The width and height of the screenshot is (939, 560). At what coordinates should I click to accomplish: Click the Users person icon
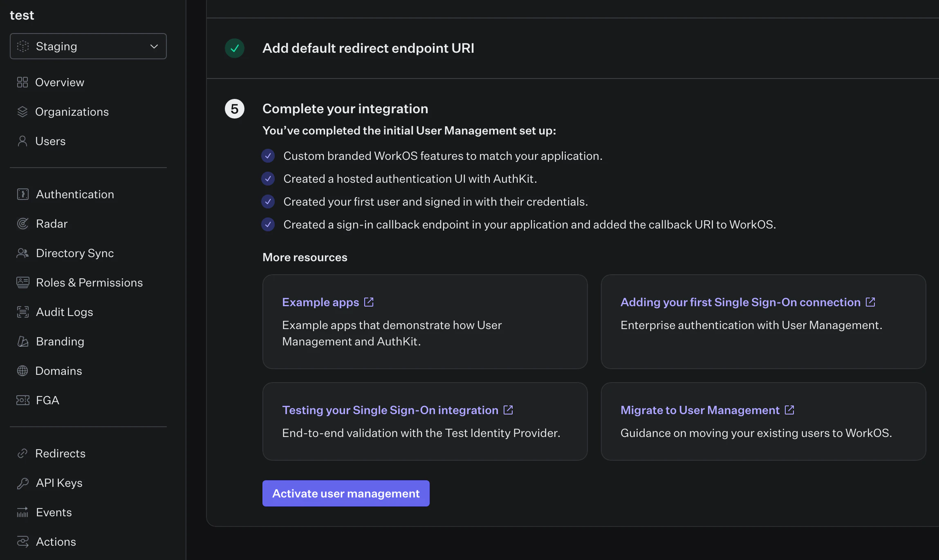(x=22, y=141)
